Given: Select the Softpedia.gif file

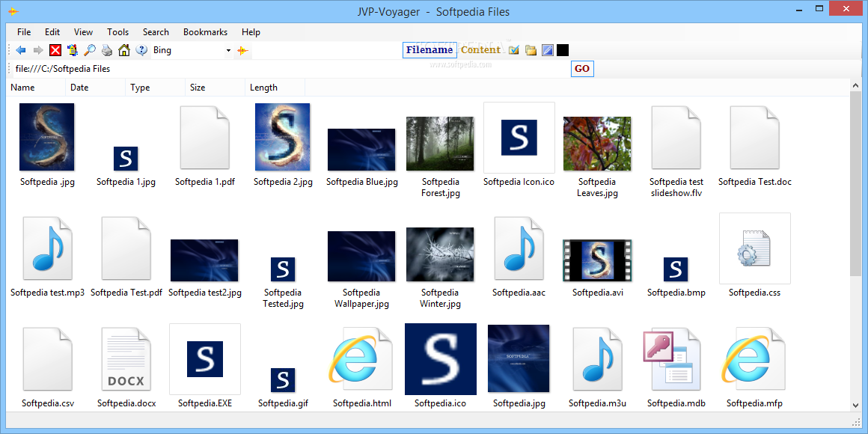Looking at the screenshot, I should 283,380.
